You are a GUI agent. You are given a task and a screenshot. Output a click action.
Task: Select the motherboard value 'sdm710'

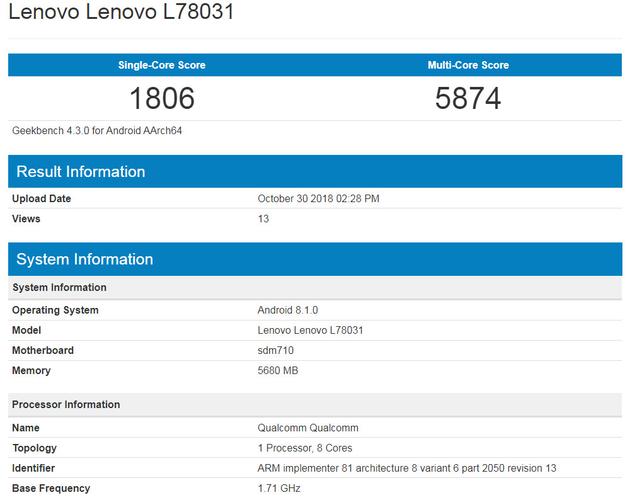pyautogui.click(x=276, y=350)
